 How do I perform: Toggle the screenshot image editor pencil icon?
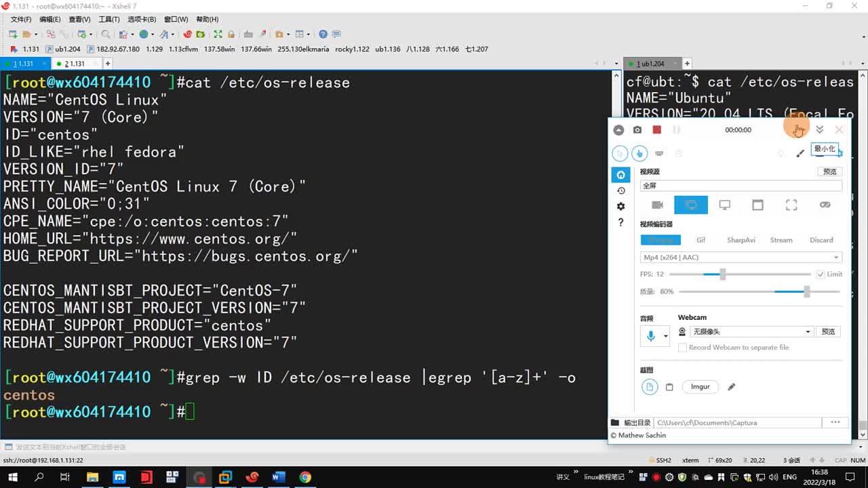(x=731, y=387)
